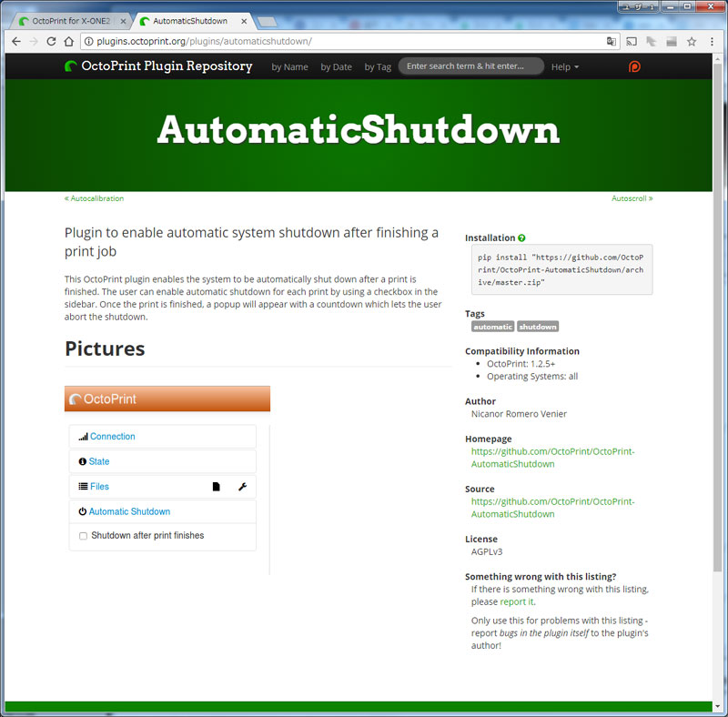Enable Shutdown after print finishes checkbox
The image size is (728, 717).
[x=83, y=536]
